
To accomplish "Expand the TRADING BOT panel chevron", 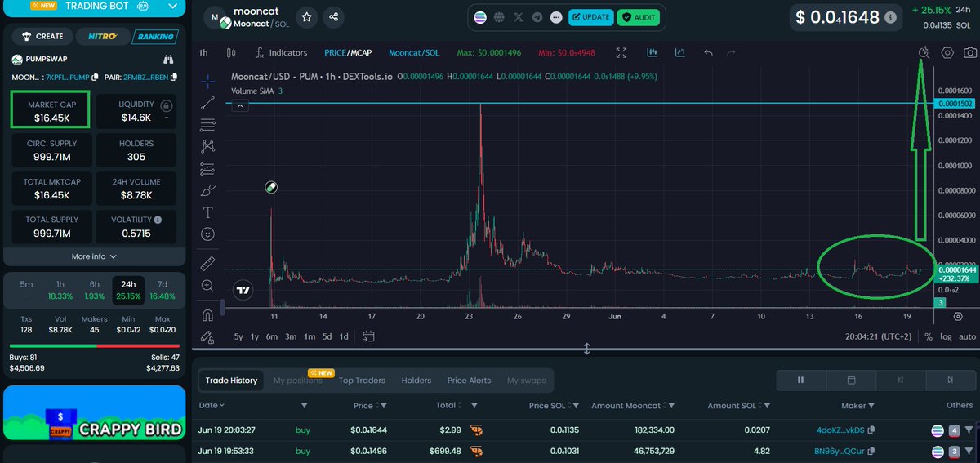I will 171,7.
